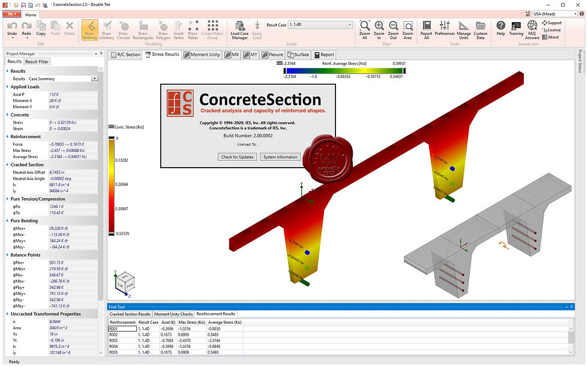
Task: Click the Undo icon in ribbon
Action: point(12,29)
